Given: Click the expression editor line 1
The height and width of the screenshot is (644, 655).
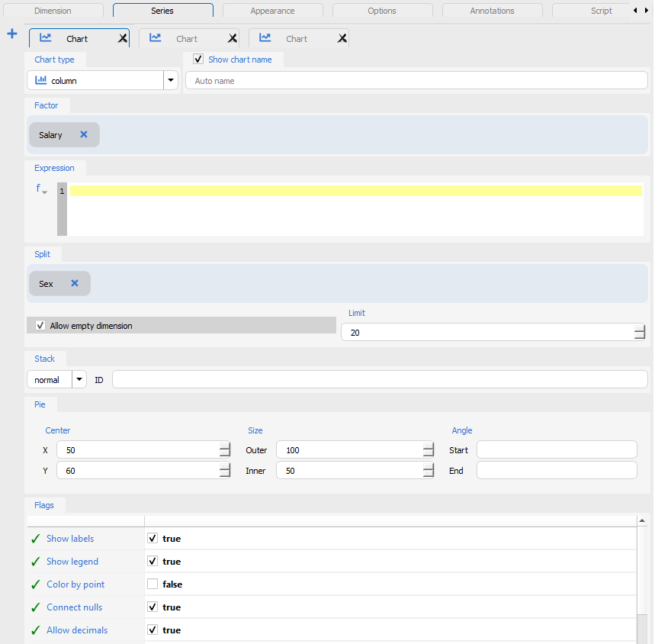Looking at the screenshot, I should [356, 191].
